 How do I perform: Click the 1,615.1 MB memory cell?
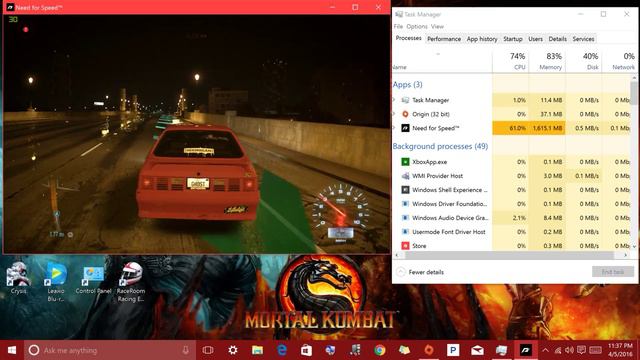(x=547, y=128)
